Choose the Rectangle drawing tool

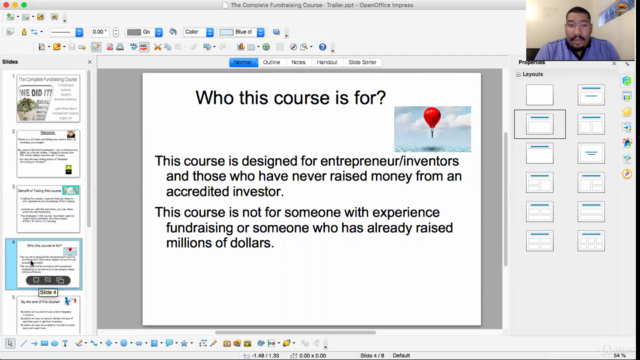click(44, 344)
